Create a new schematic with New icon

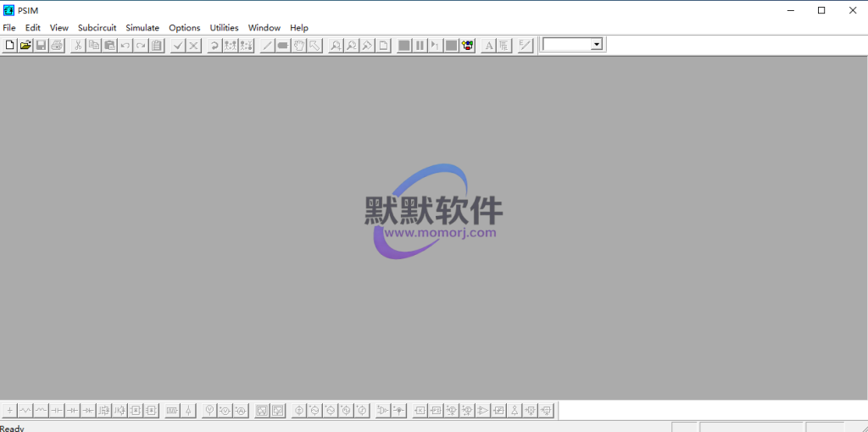[x=9, y=46]
